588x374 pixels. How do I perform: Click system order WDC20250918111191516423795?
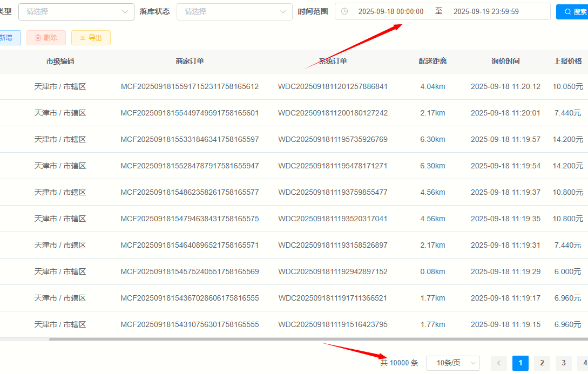pos(333,324)
